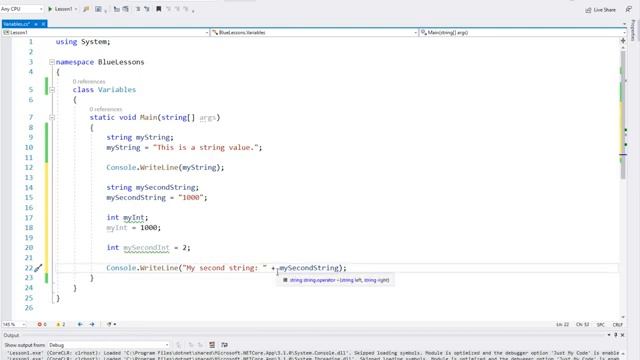The height and width of the screenshot is (360, 640).
Task: Click the Ln 22 line indicator
Action: pos(562,325)
